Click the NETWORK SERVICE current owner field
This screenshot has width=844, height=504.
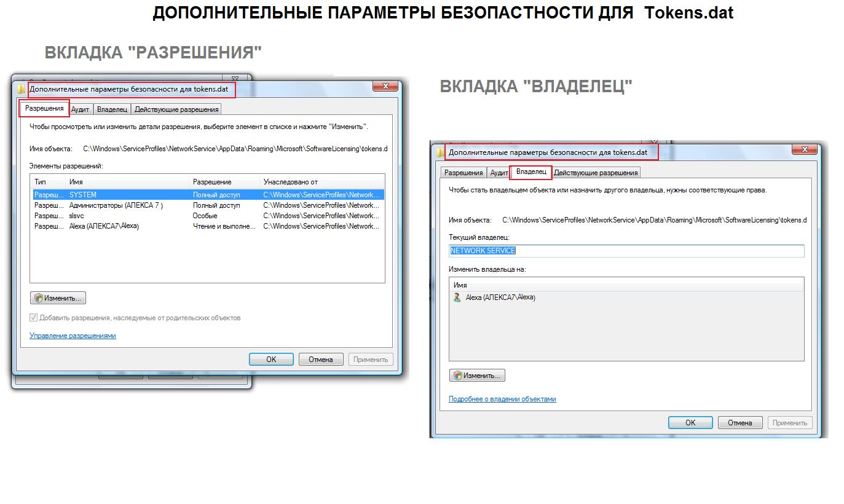(x=626, y=251)
